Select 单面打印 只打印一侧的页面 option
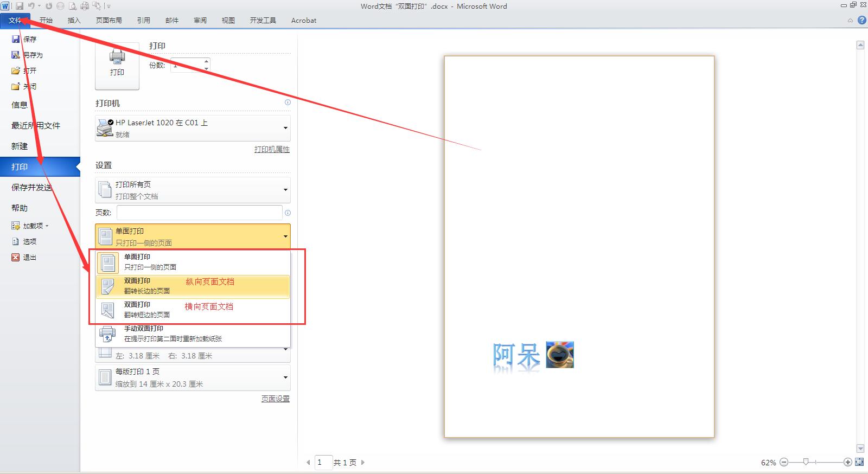 point(193,262)
